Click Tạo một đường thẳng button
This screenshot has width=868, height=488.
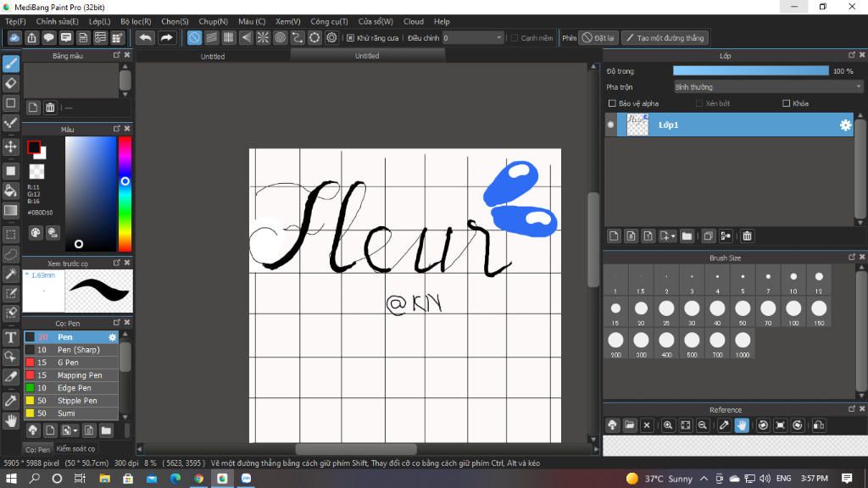(665, 38)
